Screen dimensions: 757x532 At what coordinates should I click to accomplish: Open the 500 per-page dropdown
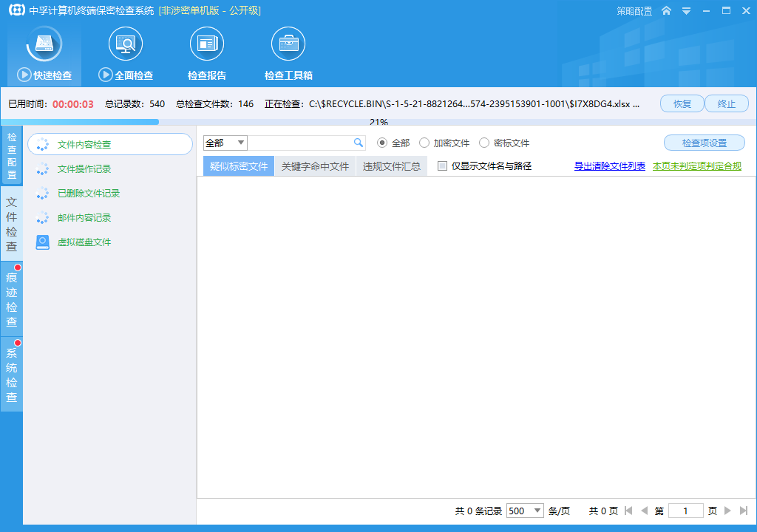[526, 511]
